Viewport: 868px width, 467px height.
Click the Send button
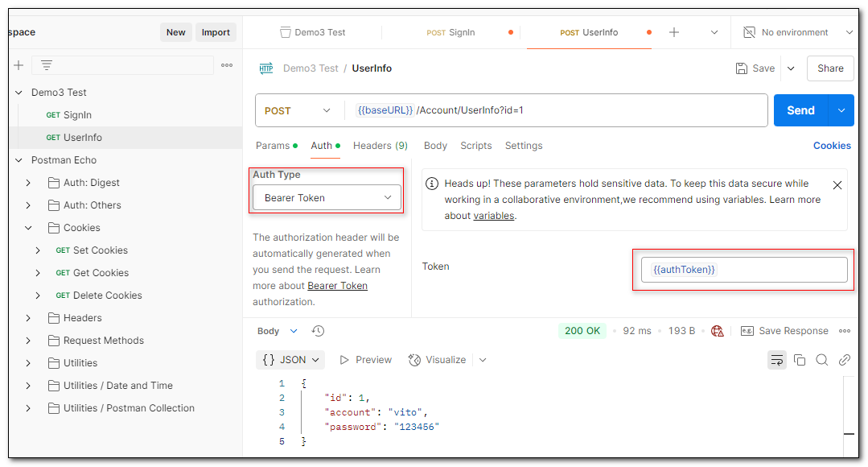pos(800,110)
